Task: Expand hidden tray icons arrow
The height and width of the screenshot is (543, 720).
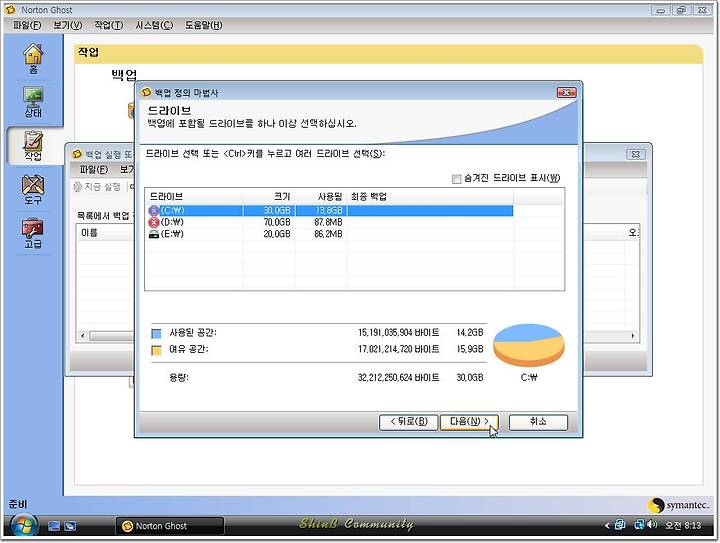Action: pyautogui.click(x=607, y=526)
